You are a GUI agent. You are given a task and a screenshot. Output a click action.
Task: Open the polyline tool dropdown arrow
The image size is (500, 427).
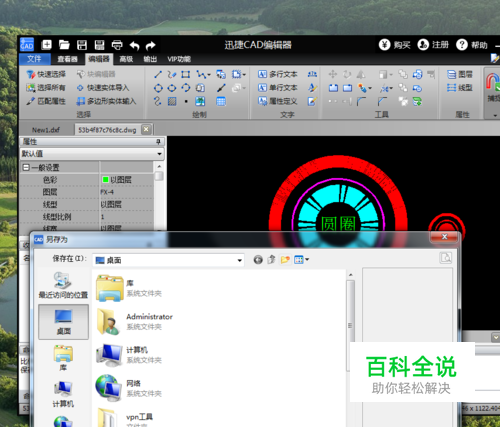point(209,74)
